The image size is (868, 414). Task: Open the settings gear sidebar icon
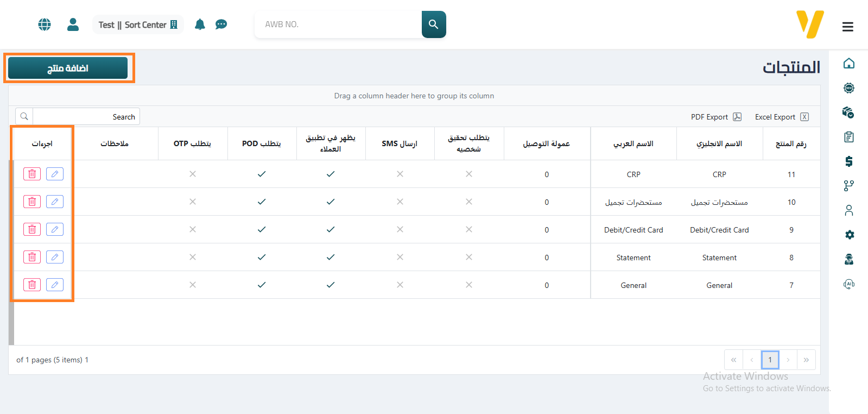(850, 235)
